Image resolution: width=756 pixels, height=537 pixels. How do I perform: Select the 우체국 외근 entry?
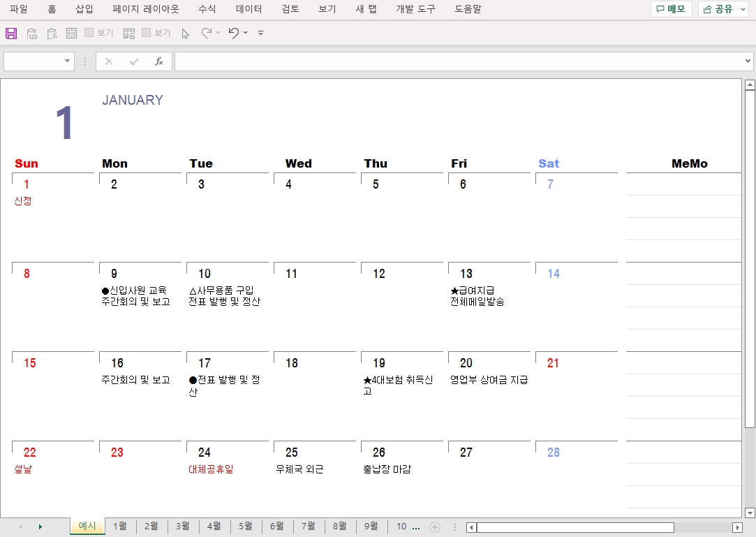(x=299, y=469)
